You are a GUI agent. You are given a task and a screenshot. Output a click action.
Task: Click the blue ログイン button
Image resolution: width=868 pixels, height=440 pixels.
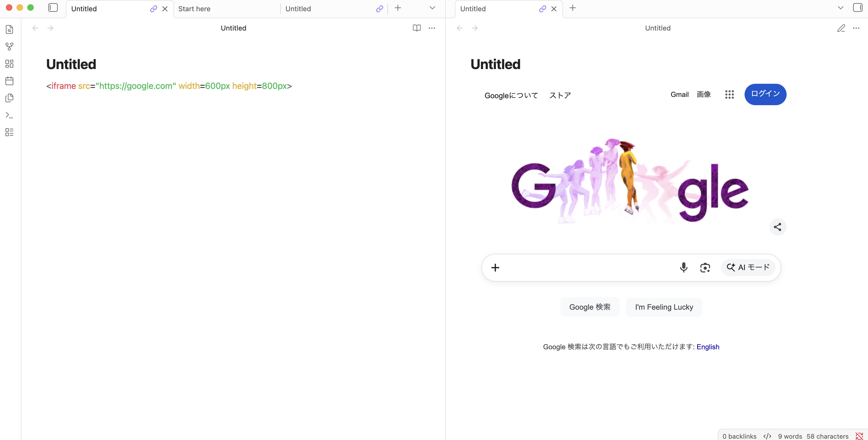(x=765, y=94)
